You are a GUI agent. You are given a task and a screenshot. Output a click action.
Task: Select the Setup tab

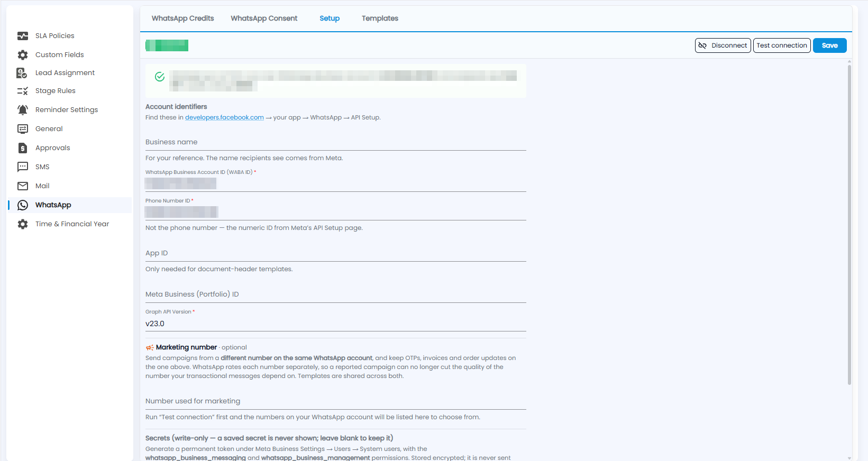pos(330,19)
